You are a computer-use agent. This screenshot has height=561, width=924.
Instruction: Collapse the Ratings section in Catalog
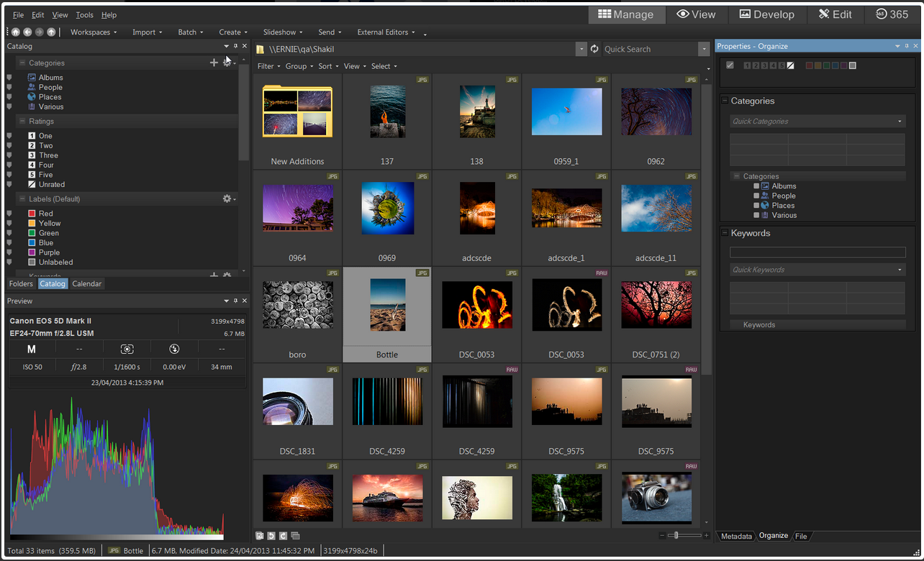click(22, 122)
